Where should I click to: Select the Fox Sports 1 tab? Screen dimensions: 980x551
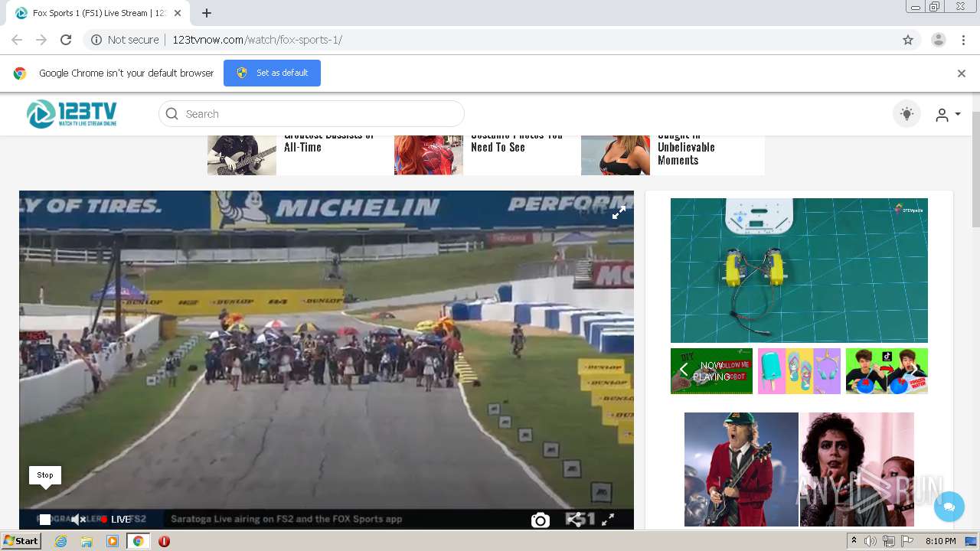(x=99, y=13)
